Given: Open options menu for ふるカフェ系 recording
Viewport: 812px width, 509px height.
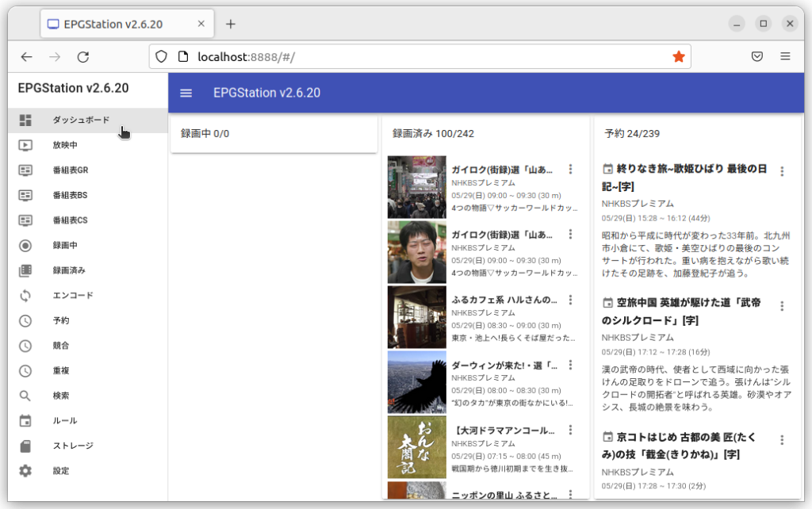Looking at the screenshot, I should pos(570,300).
